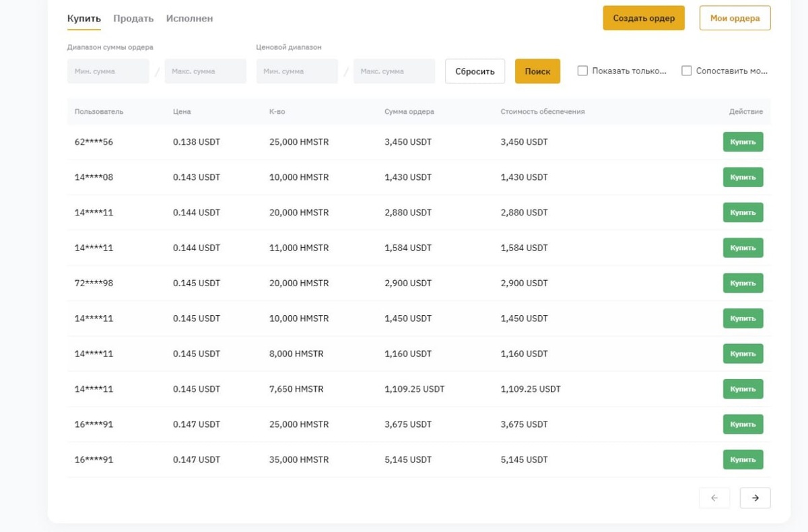Click the Цена column header
Viewport: 808px width, 532px height.
(x=182, y=112)
